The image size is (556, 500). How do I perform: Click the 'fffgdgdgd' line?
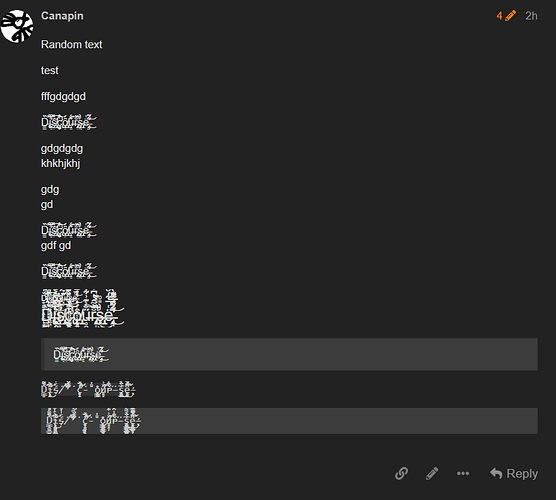[63, 97]
